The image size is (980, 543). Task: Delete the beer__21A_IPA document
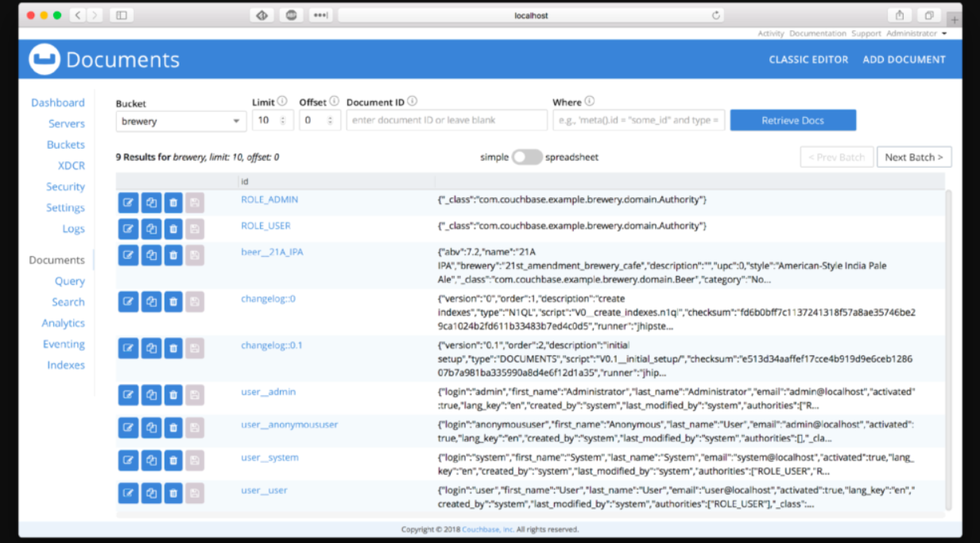click(173, 255)
